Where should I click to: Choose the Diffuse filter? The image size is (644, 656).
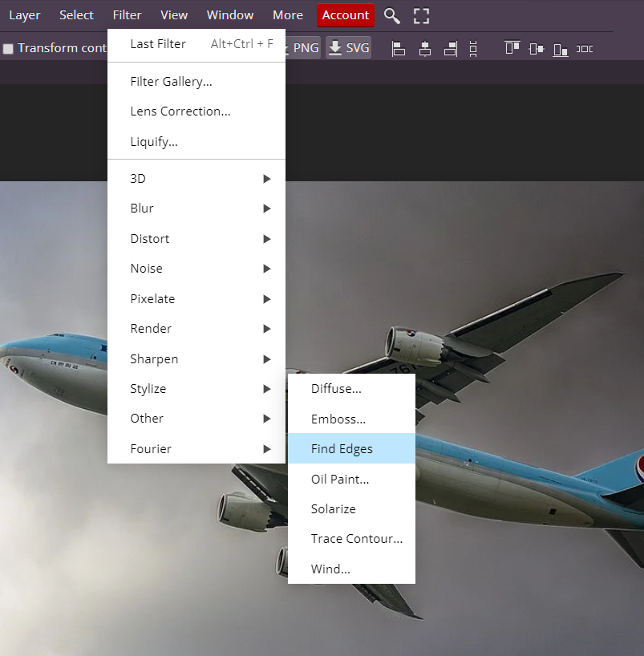[x=351, y=389]
